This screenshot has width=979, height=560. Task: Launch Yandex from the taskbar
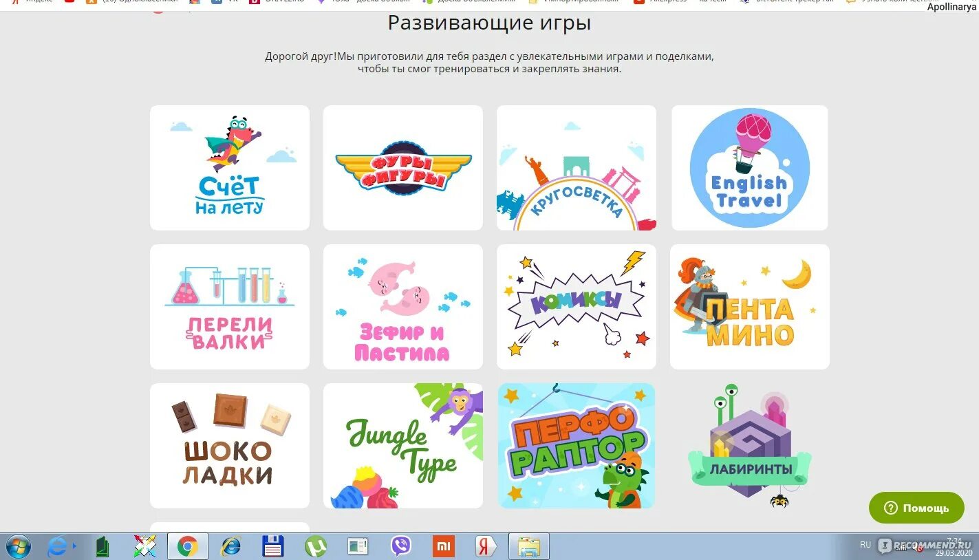[x=486, y=547]
